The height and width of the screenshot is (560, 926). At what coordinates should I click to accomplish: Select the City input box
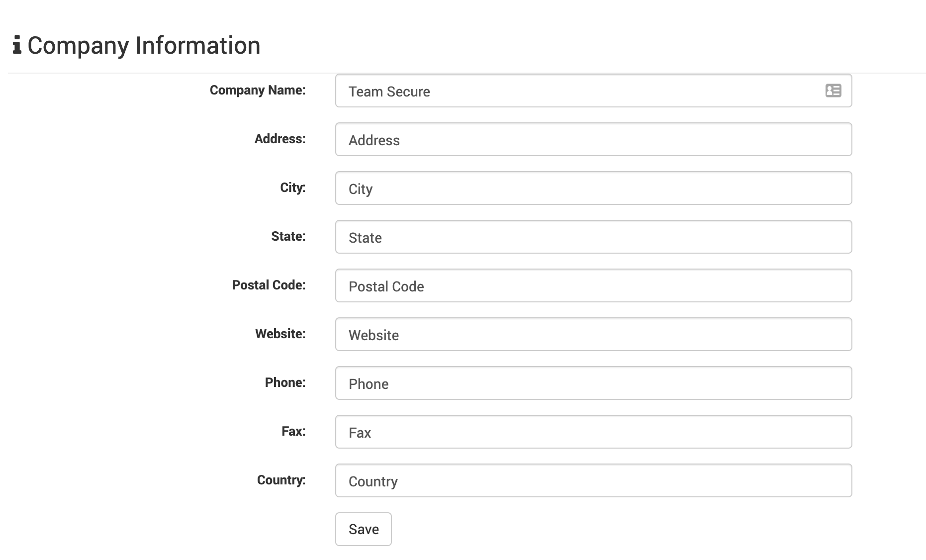(x=593, y=188)
